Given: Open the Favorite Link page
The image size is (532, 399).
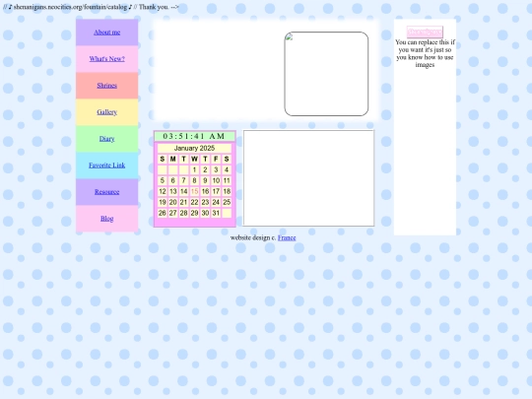Looking at the screenshot, I should (x=106, y=166).
